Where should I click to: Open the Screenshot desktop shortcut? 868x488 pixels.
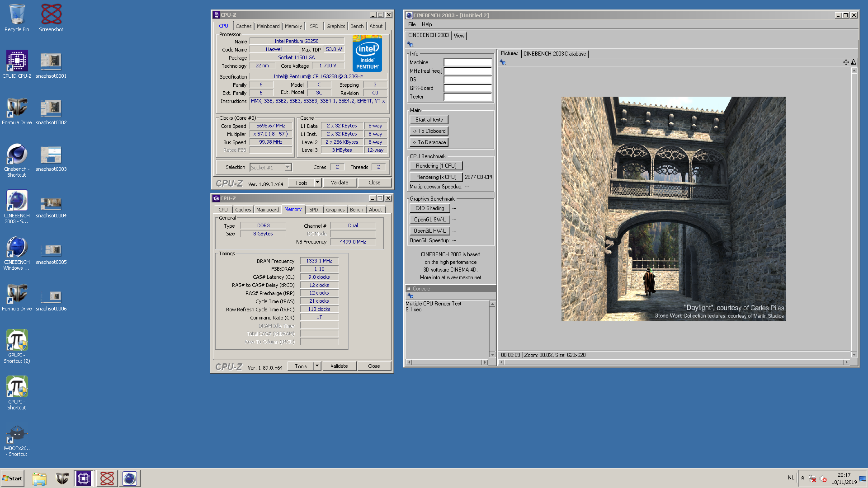(x=51, y=18)
